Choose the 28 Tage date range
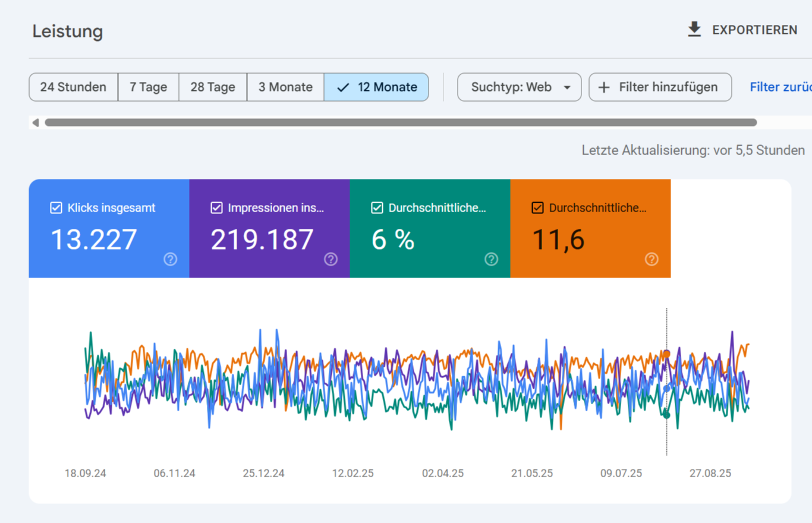 point(212,87)
